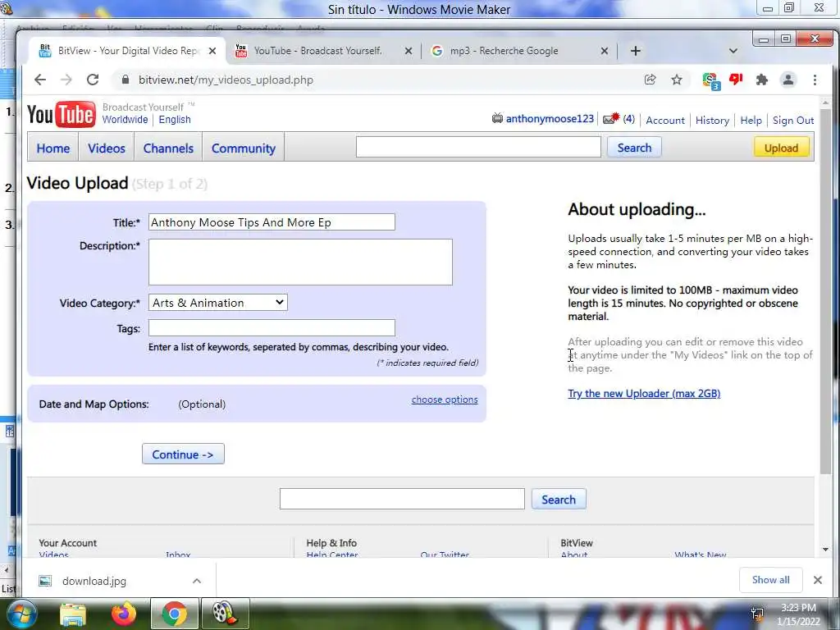Open the inbox envelope icon
This screenshot has width=840, height=630.
611,118
